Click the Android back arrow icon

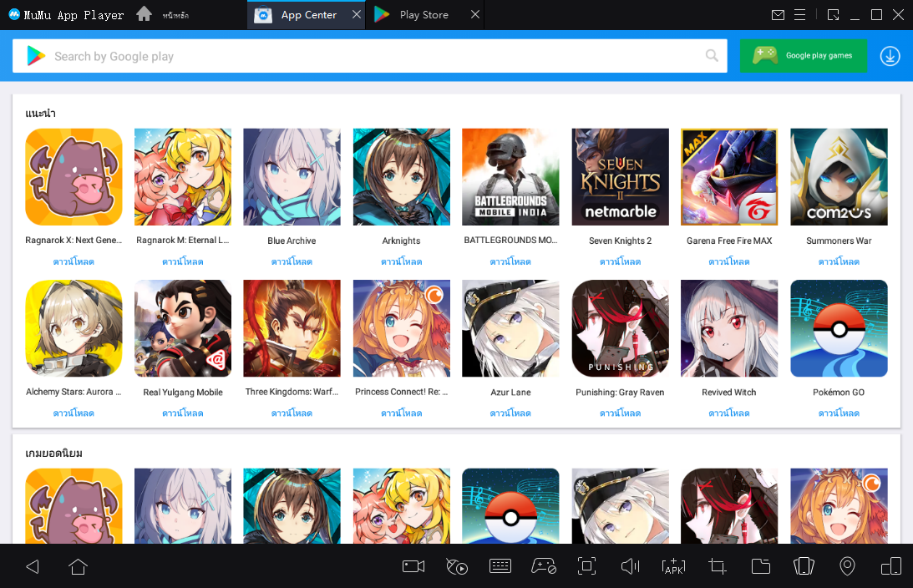(x=33, y=566)
